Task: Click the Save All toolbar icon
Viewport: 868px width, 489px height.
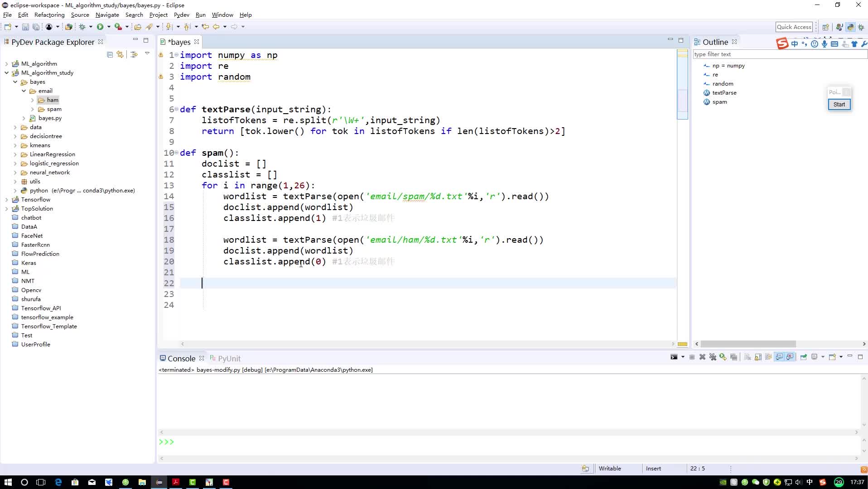Action: 36,27
